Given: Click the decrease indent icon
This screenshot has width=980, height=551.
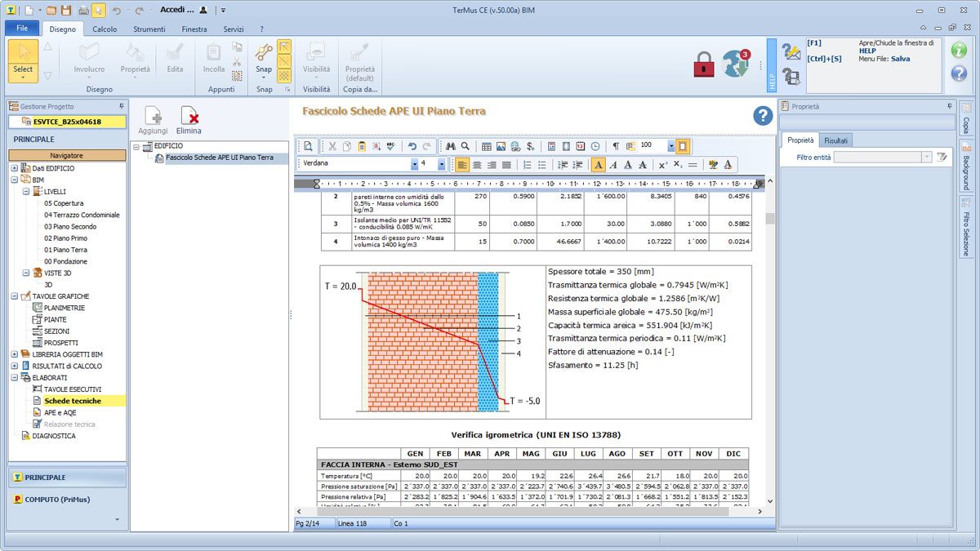Looking at the screenshot, I should click(x=563, y=164).
